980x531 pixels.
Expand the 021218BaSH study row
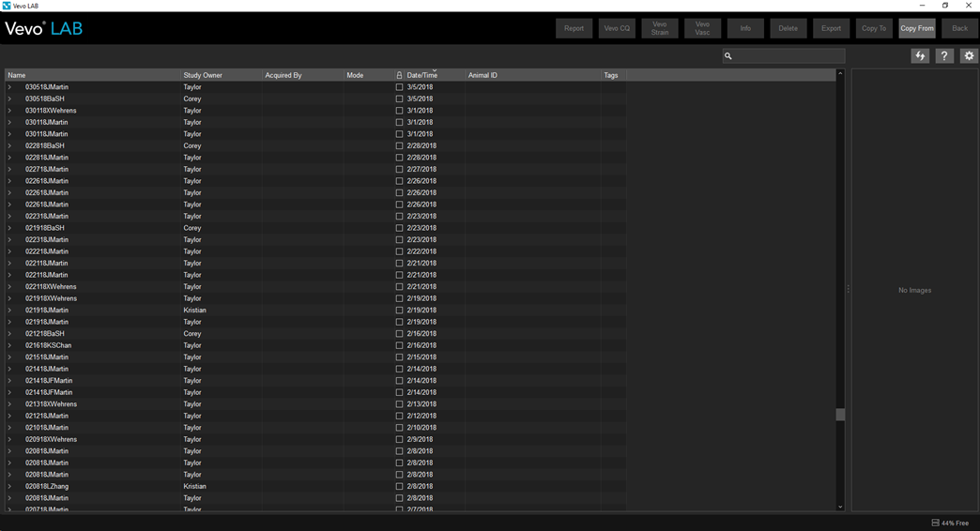pos(10,334)
